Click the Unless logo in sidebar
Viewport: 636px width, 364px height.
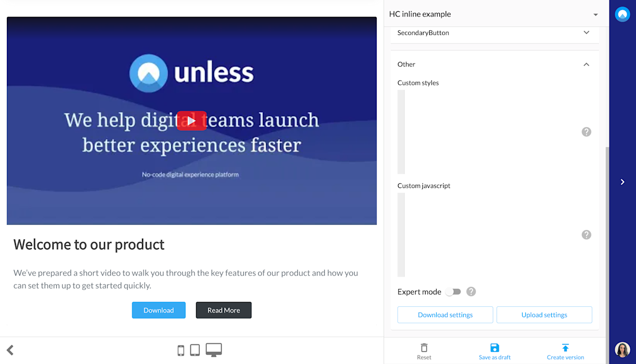622,15
